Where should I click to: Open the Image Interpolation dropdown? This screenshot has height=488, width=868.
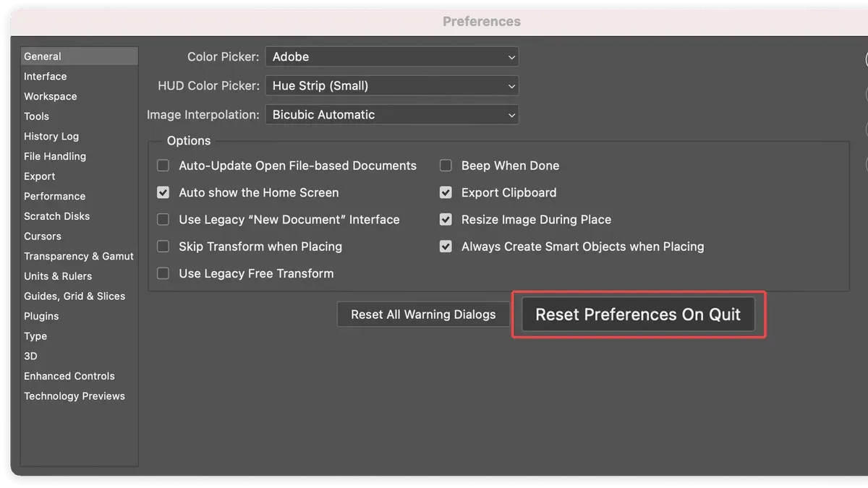tap(392, 115)
